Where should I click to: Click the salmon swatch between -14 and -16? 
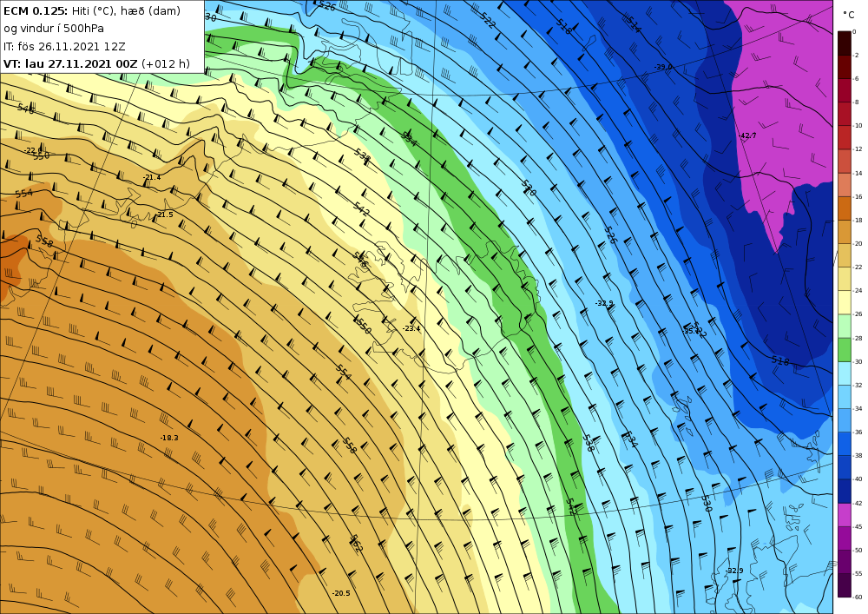845,185
